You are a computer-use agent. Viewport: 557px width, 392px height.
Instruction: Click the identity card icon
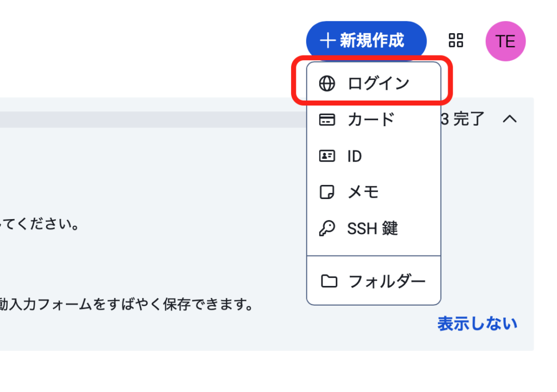(x=327, y=156)
